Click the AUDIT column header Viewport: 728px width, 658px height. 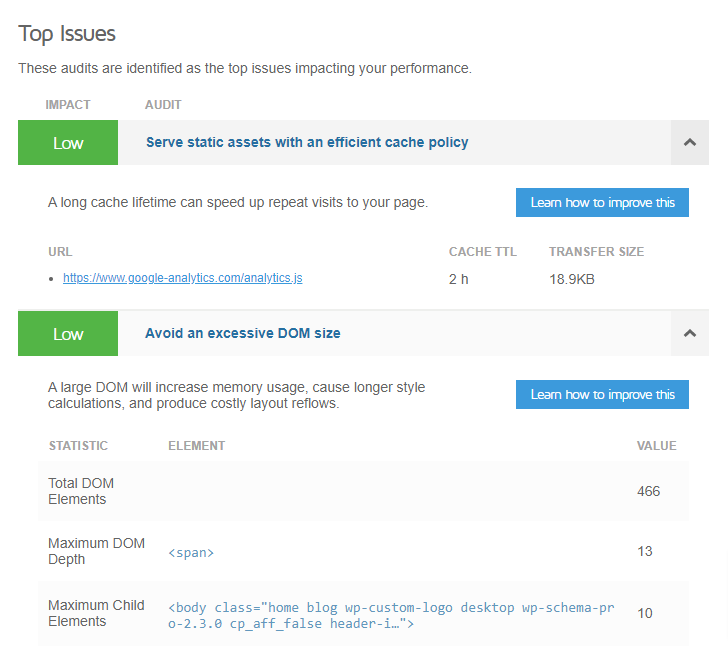163,105
